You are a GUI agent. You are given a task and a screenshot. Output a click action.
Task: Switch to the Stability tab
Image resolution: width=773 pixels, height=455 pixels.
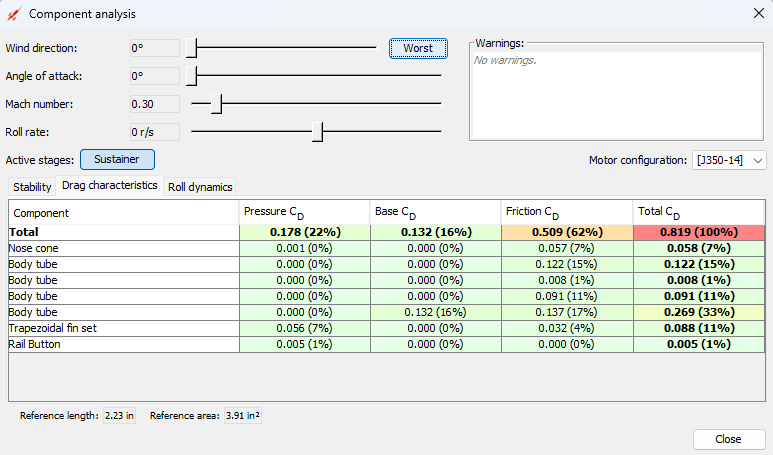[32, 187]
